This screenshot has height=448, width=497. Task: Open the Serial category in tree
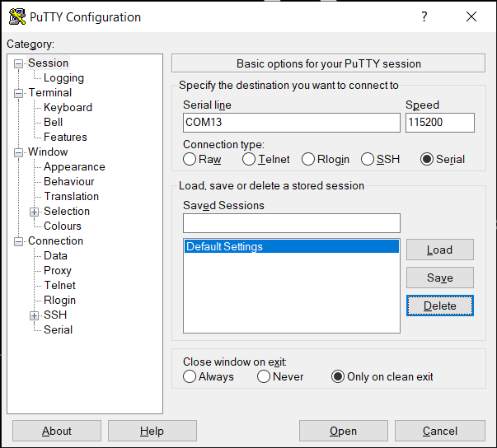[58, 330]
